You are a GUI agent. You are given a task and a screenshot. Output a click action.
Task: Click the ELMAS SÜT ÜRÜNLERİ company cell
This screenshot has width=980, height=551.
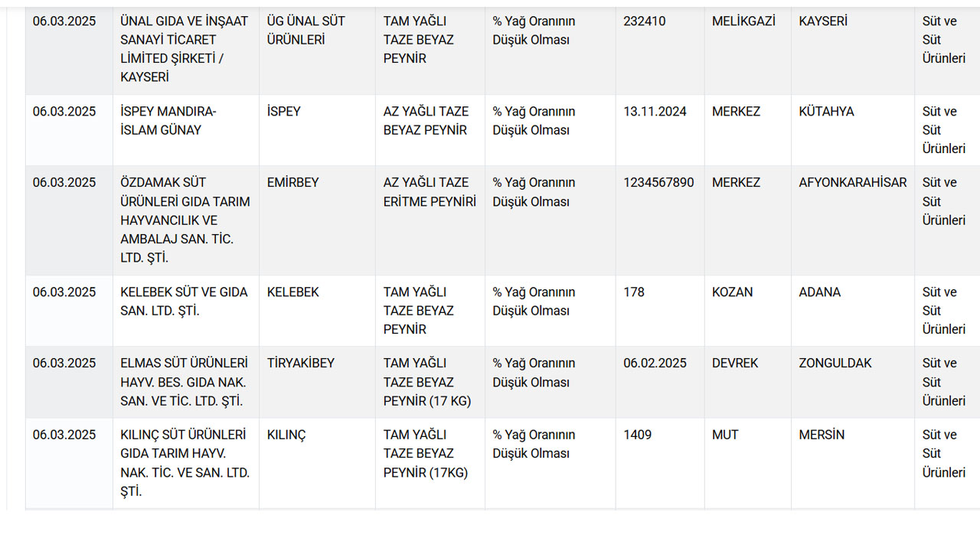[185, 382]
